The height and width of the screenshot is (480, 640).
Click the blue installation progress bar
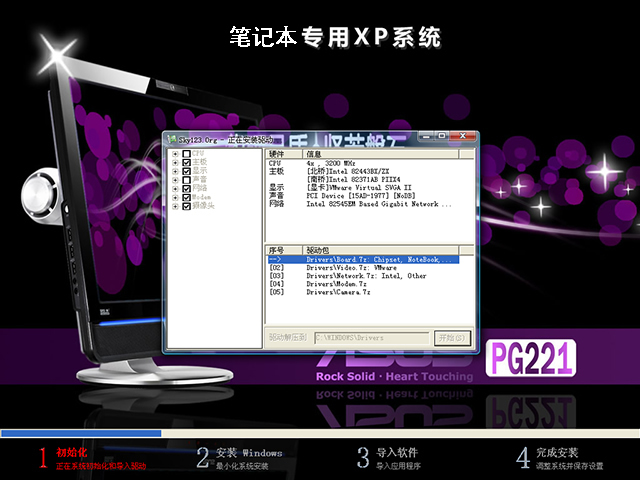coord(80,433)
